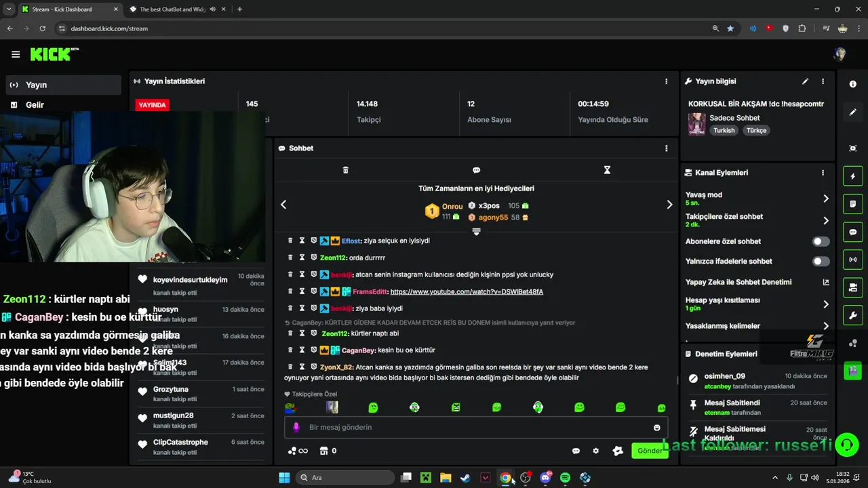The width and height of the screenshot is (868, 488).
Task: Delete ZyonX_82's message via trash icon
Action: point(290,367)
